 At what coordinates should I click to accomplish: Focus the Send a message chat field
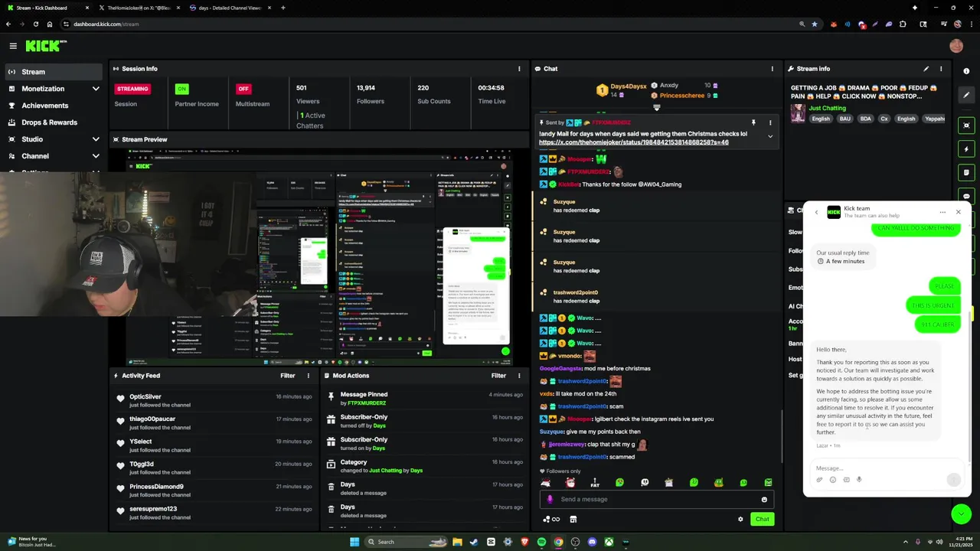tap(658, 500)
